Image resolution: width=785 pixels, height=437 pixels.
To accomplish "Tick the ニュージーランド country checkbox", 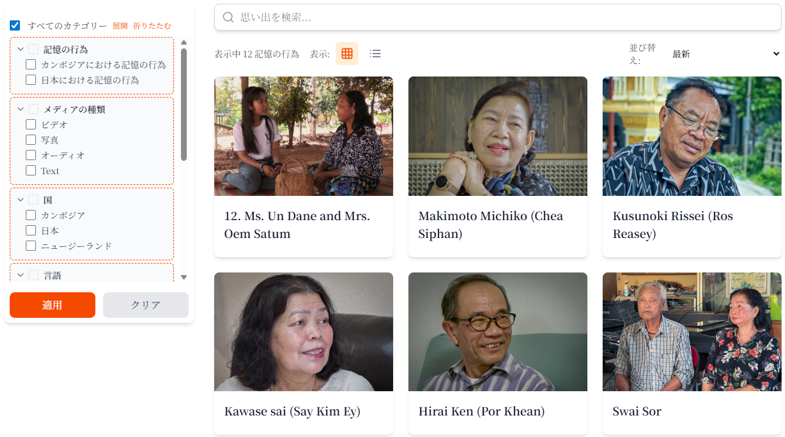I will pos(31,246).
